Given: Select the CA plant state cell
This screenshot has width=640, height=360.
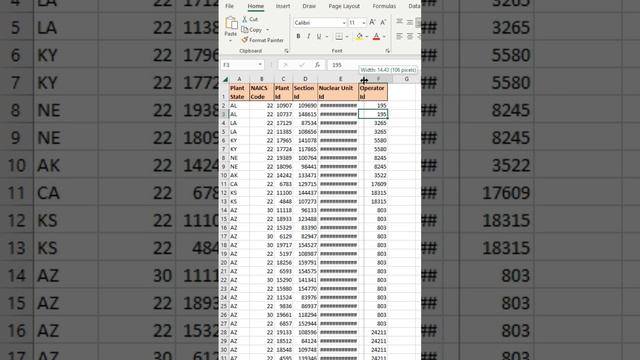Looking at the screenshot, I should point(239,184).
